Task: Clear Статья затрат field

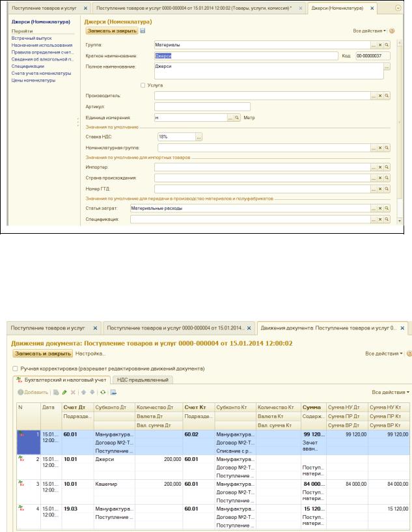Action: point(380,208)
